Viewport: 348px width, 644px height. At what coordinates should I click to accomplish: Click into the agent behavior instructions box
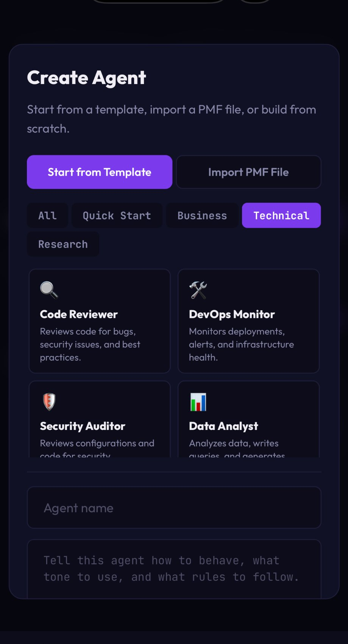[174, 569]
